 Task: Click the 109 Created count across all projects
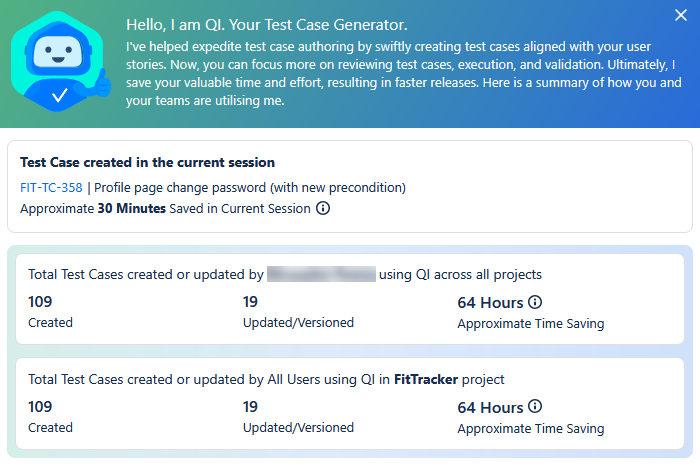point(40,302)
